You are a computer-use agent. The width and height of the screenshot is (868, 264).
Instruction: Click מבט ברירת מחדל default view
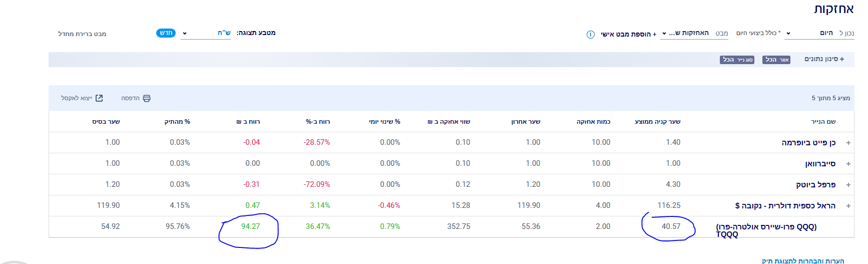click(82, 34)
